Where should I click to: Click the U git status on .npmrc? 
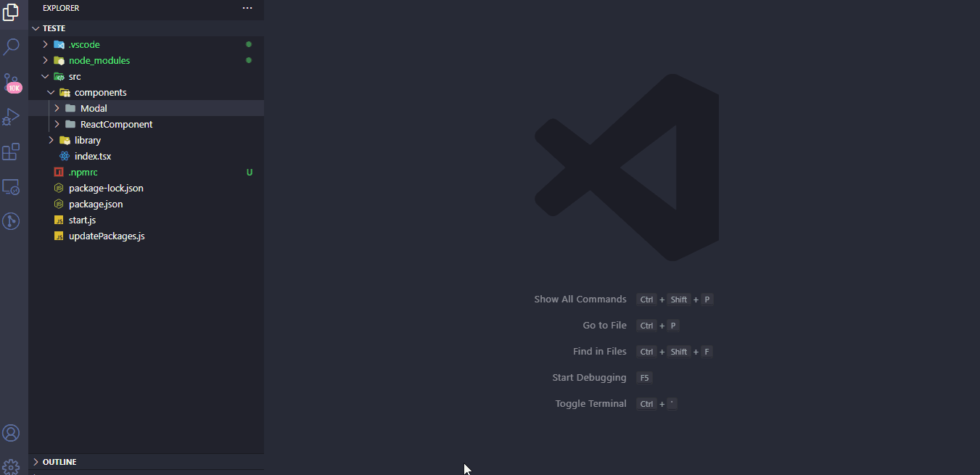(x=250, y=173)
